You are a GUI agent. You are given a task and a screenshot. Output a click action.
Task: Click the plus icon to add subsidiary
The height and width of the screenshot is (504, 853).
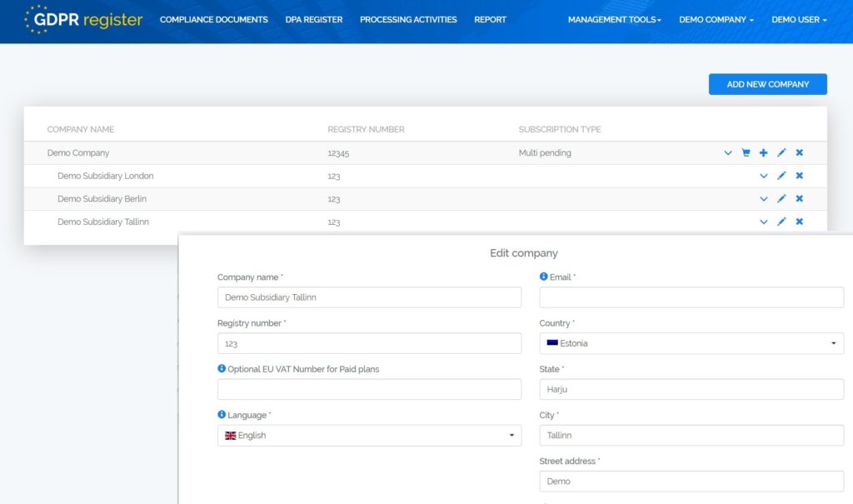[763, 152]
